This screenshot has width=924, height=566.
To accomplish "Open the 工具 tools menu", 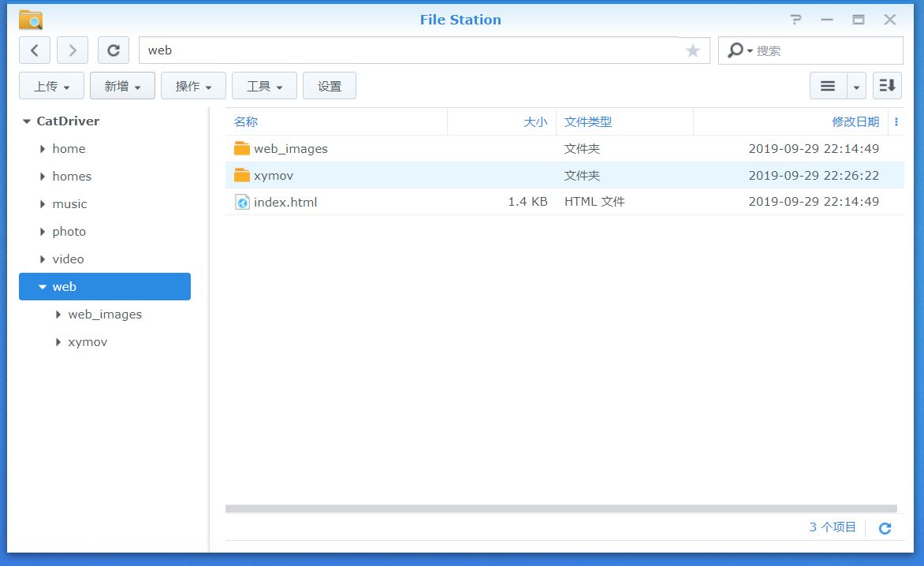I will [264, 85].
